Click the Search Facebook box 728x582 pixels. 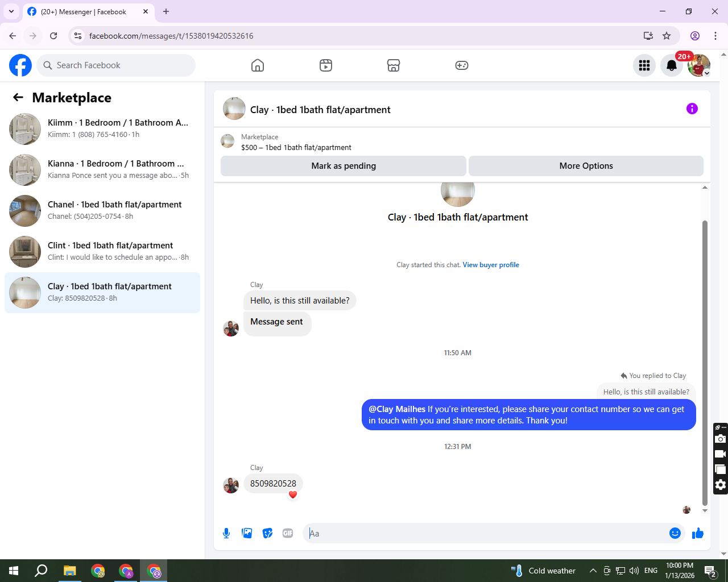point(116,65)
